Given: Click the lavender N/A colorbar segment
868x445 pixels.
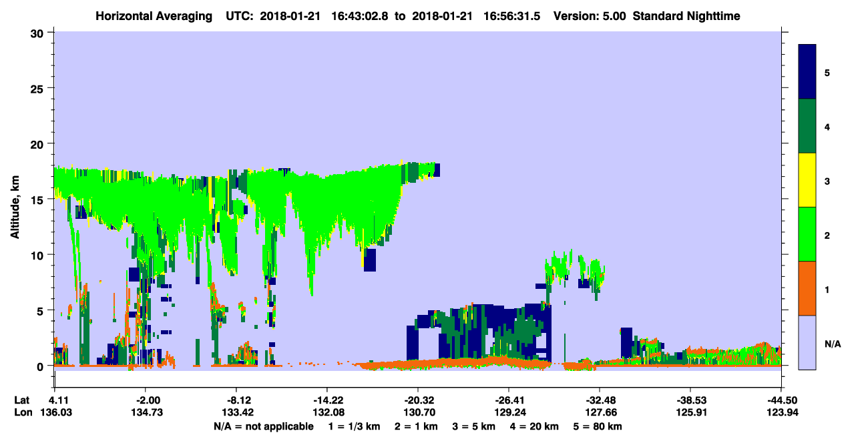Looking at the screenshot, I should [x=807, y=342].
